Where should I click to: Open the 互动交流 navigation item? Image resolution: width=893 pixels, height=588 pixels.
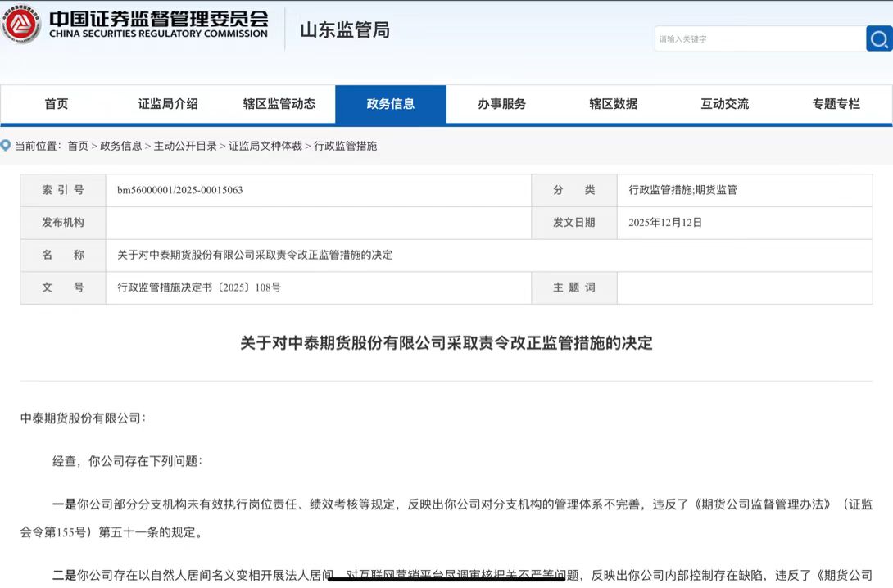725,104
